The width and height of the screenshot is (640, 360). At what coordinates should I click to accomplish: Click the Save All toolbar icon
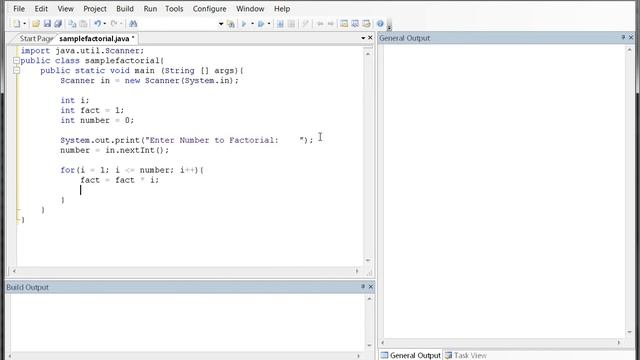(x=58, y=24)
